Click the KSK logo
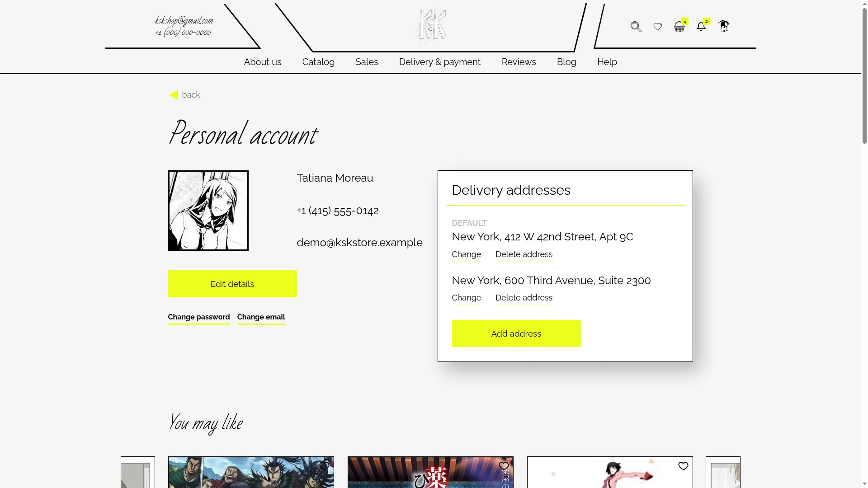The width and height of the screenshot is (868, 488). [x=431, y=26]
